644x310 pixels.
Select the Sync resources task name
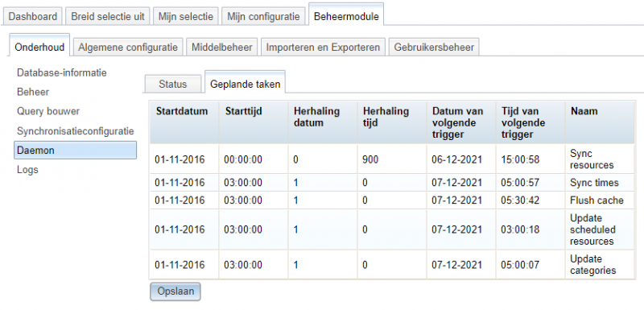tap(592, 159)
